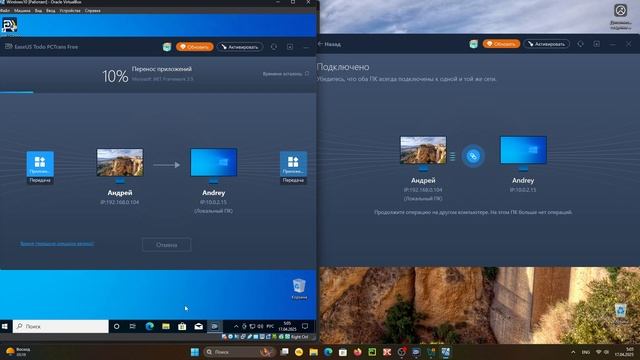The height and width of the screenshot is (360, 640).
Task: Click the РУС language indicator in the VM tray
Action: (x=270, y=327)
